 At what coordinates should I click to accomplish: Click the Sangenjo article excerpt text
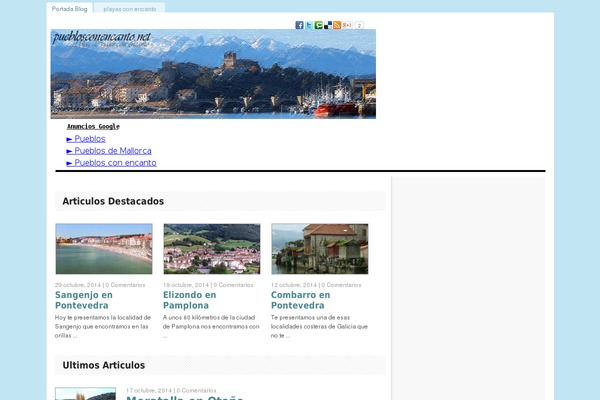(103, 327)
